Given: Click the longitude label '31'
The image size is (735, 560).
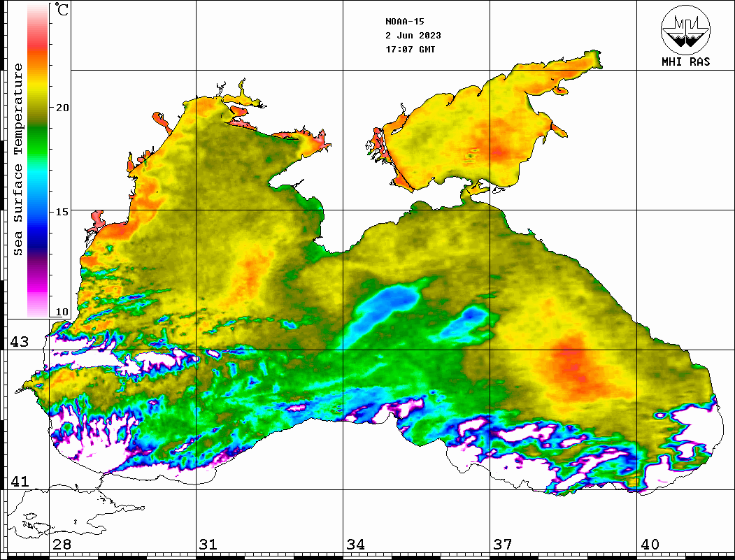Looking at the screenshot, I should pos(208,545).
